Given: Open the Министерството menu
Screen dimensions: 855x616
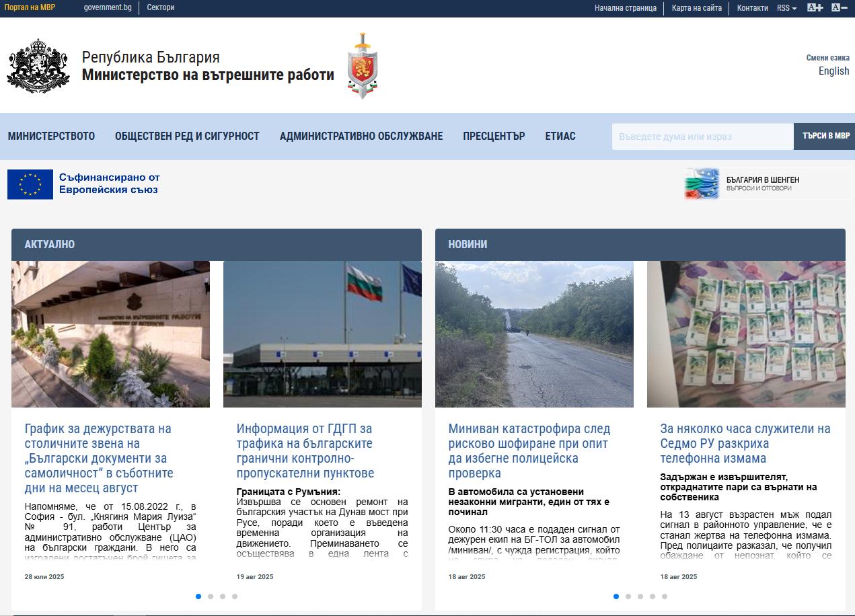Looking at the screenshot, I should [x=51, y=137].
